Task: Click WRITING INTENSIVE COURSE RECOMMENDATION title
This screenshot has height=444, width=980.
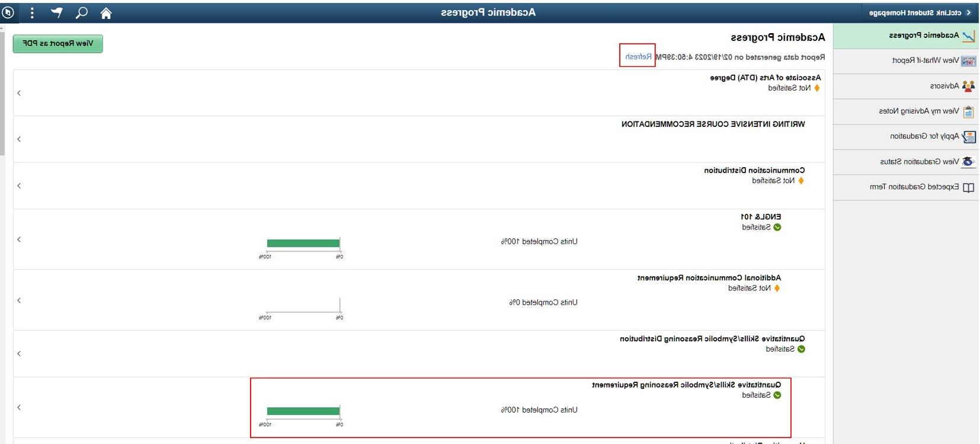Action: [x=713, y=124]
